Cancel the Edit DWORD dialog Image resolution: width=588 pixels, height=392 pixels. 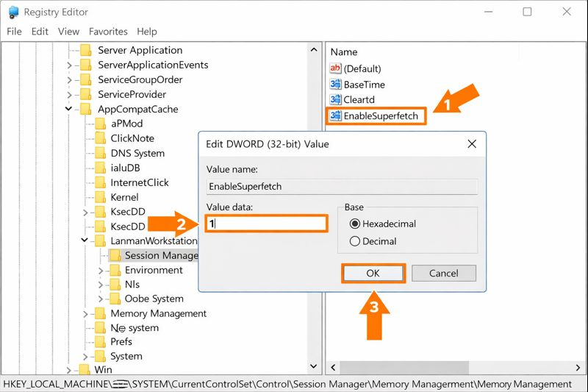point(444,273)
